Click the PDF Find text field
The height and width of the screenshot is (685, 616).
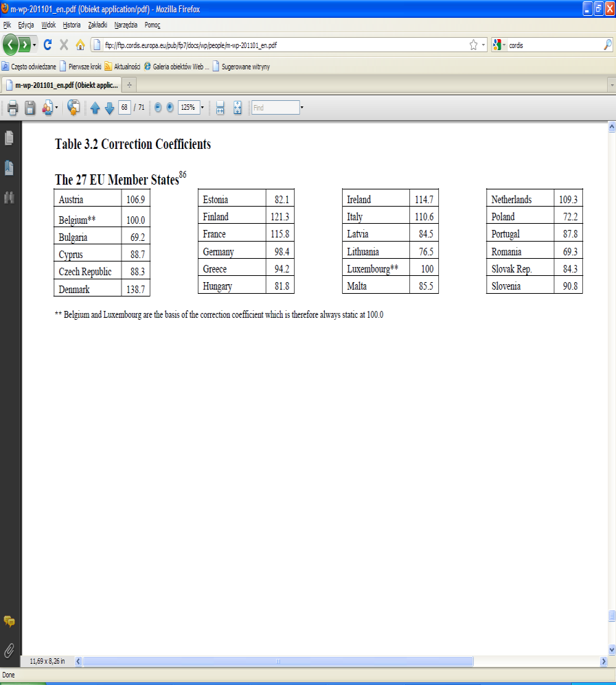pyautogui.click(x=275, y=108)
